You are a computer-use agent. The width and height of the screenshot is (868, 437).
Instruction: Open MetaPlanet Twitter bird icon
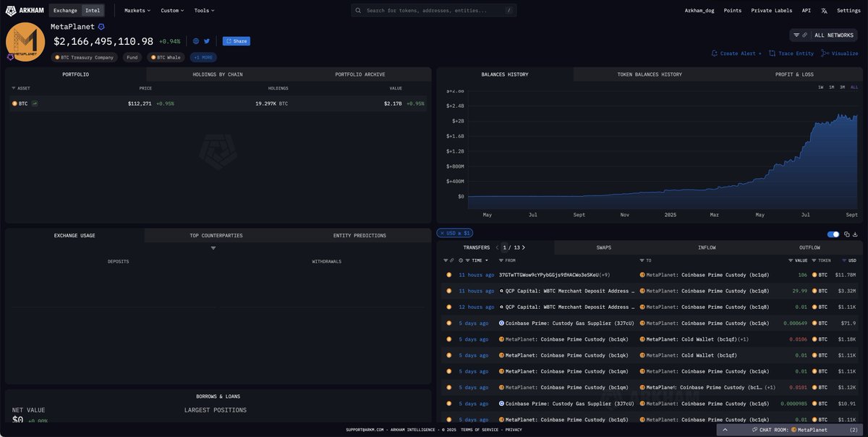(207, 41)
